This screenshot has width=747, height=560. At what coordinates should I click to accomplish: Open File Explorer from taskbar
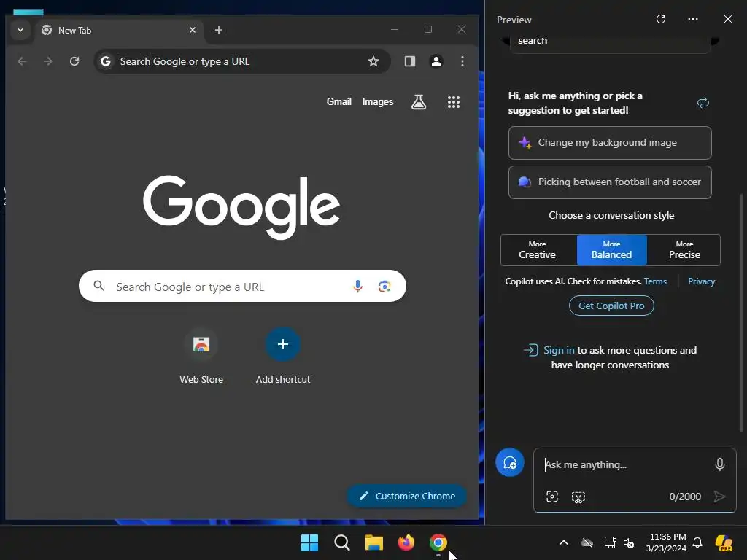point(374,542)
